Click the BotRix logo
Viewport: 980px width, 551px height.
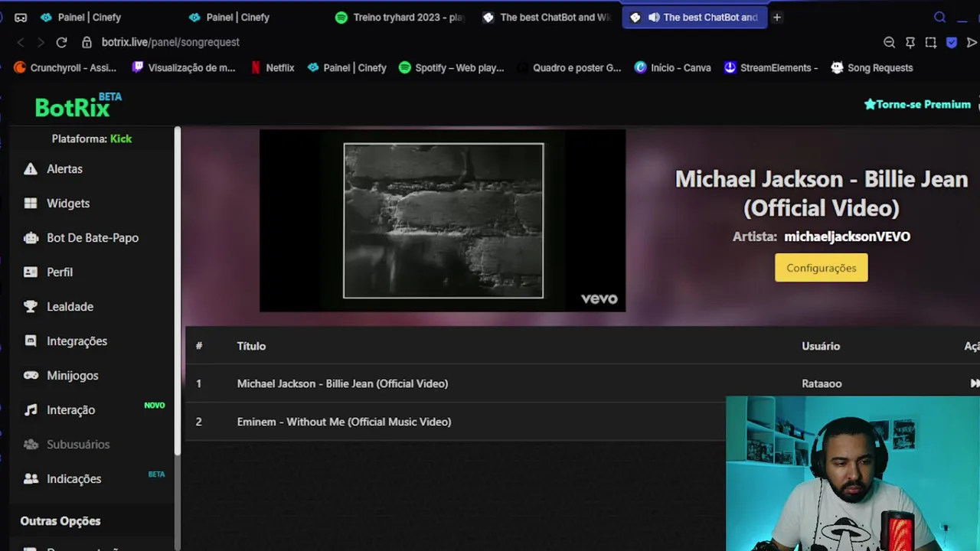77,106
